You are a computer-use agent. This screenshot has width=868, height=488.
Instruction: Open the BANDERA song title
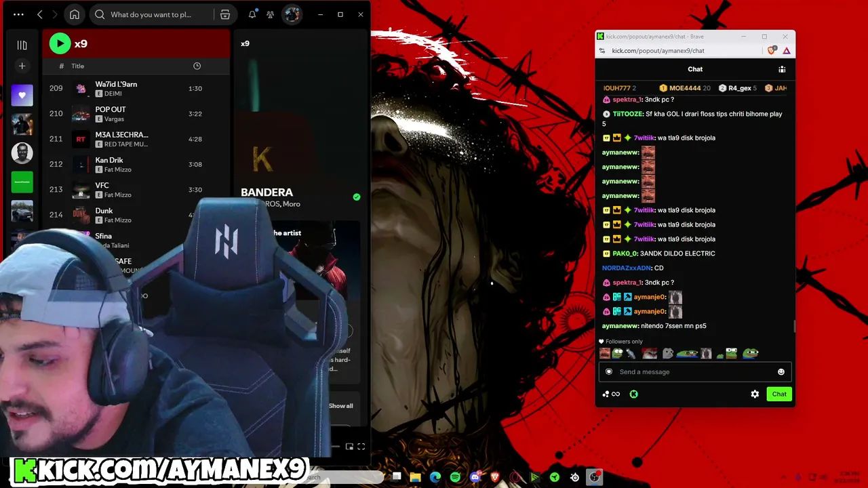pos(267,192)
